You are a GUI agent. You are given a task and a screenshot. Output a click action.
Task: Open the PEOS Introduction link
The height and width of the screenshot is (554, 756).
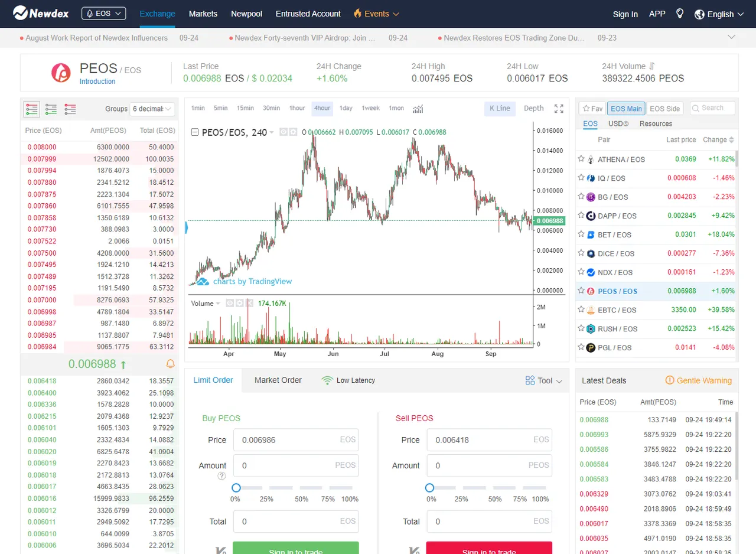click(97, 82)
